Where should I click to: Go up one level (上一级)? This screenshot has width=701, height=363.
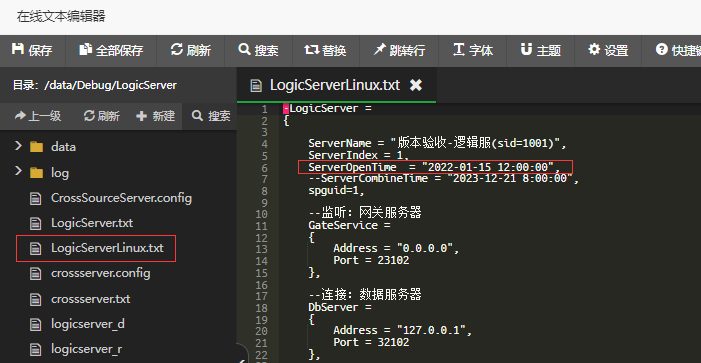coord(38,116)
